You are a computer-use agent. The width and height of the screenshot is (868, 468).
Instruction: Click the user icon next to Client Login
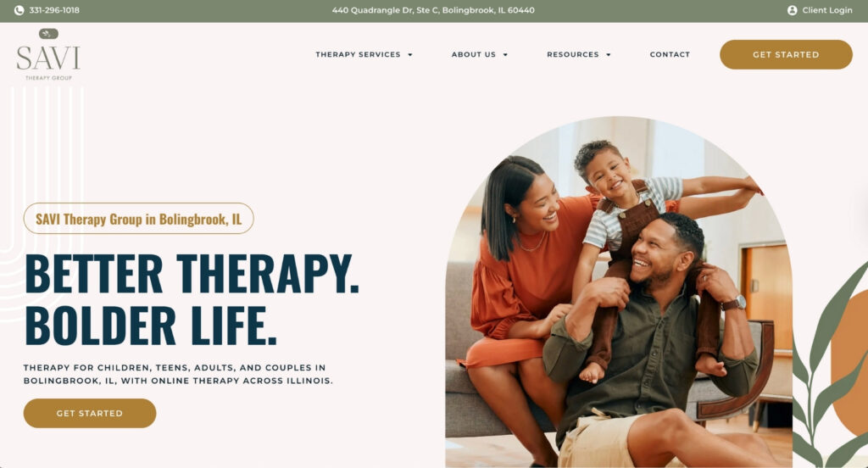[793, 10]
